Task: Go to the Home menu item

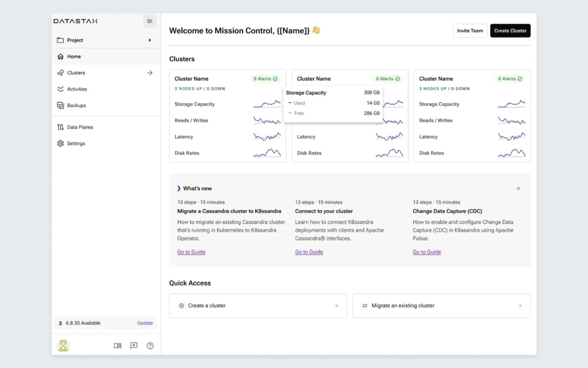Action: click(x=106, y=56)
